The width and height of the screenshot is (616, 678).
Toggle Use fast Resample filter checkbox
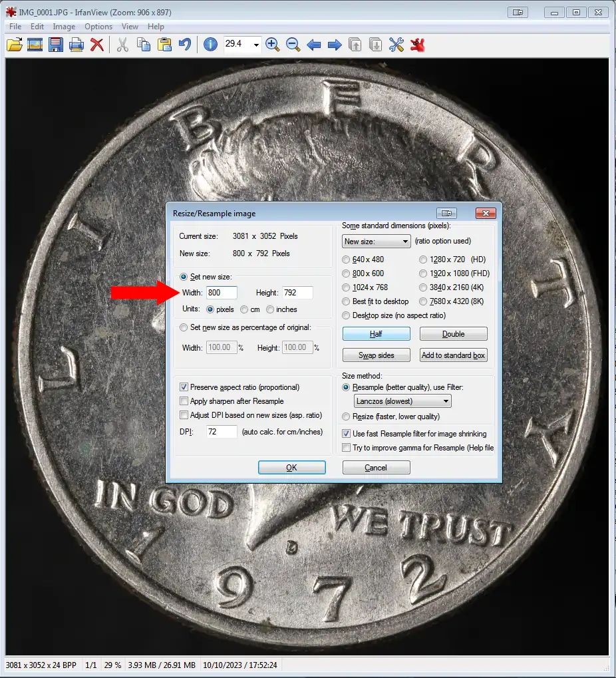[346, 434]
